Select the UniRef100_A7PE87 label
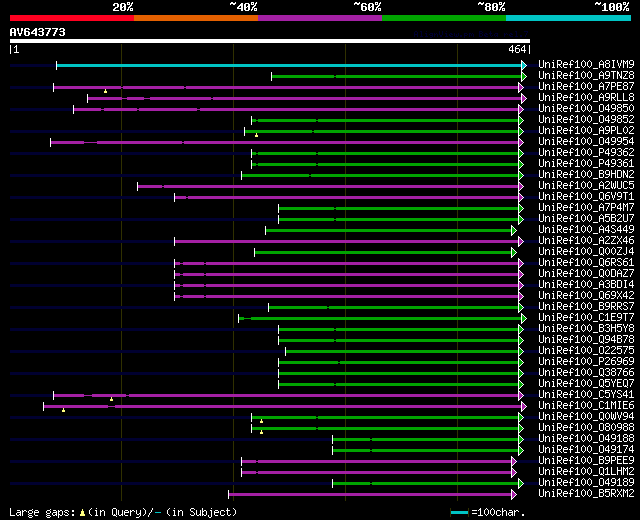The width and height of the screenshot is (640, 520). pyautogui.click(x=586, y=86)
